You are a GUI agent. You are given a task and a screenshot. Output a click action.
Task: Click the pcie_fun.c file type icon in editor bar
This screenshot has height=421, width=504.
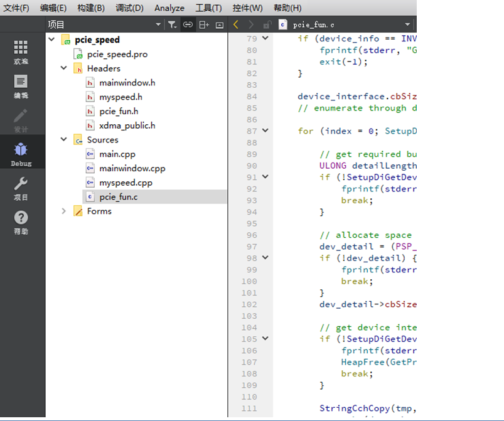(x=282, y=24)
